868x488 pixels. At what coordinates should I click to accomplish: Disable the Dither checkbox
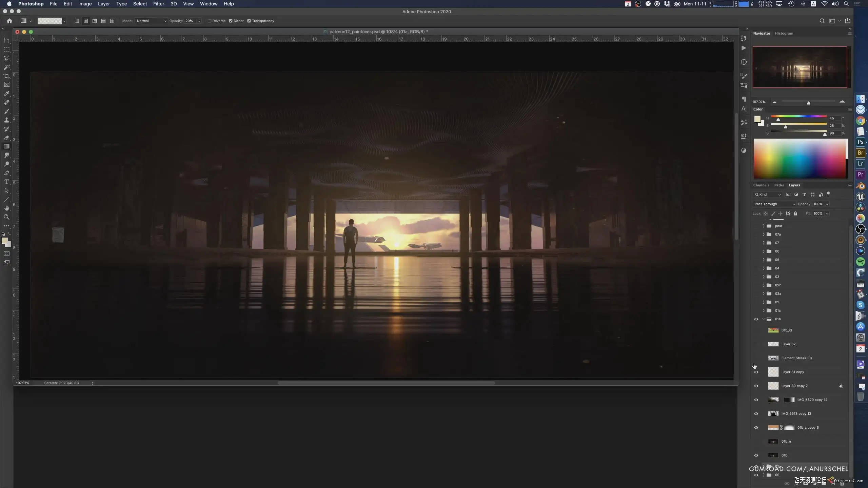pos(231,21)
